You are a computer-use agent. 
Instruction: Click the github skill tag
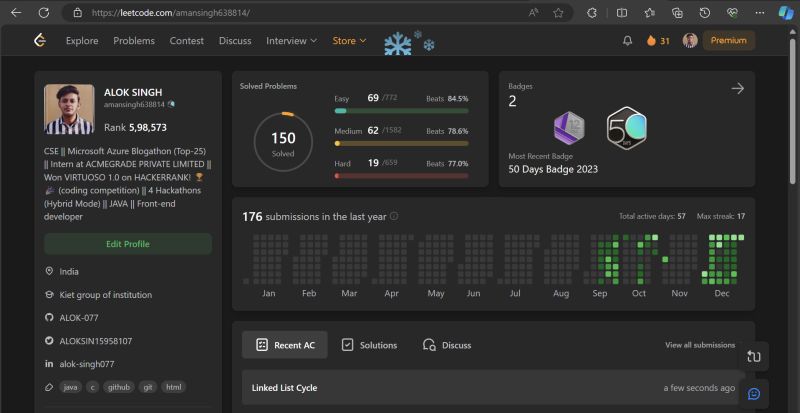pos(119,387)
